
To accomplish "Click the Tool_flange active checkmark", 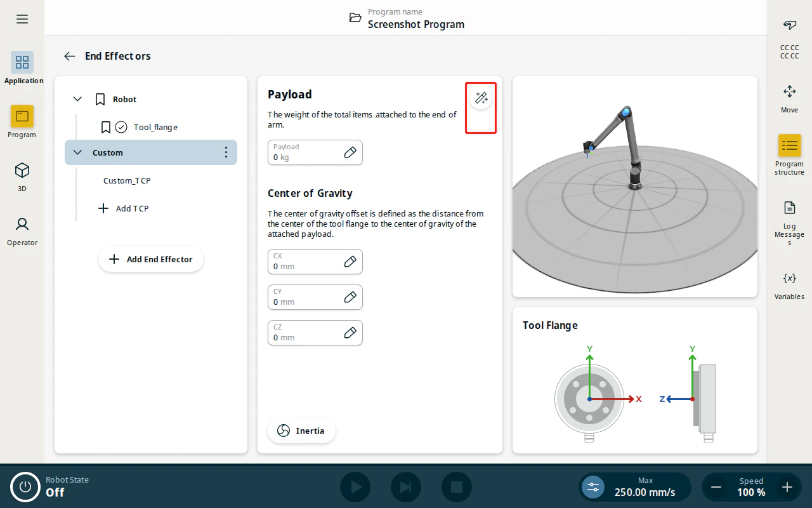I will (x=121, y=127).
